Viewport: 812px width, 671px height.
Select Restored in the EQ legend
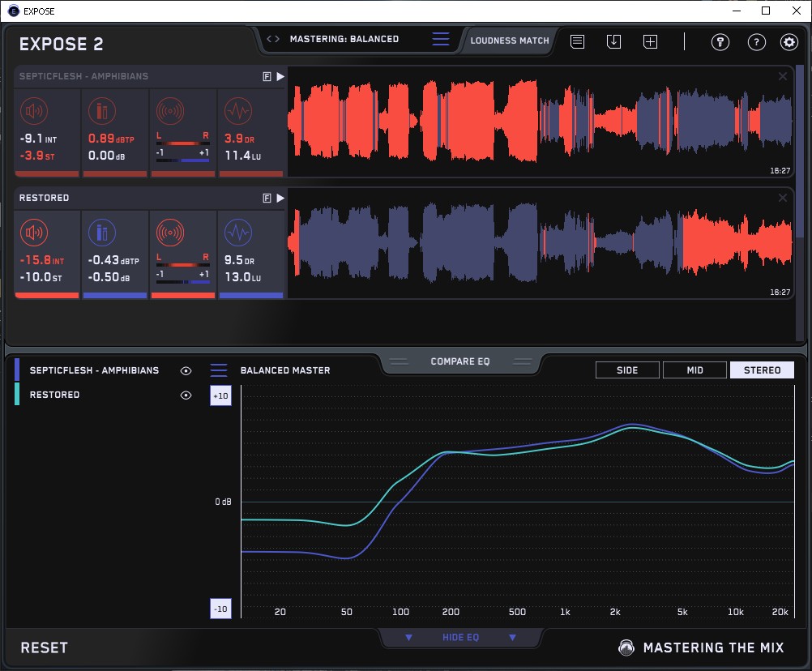pyautogui.click(x=54, y=395)
